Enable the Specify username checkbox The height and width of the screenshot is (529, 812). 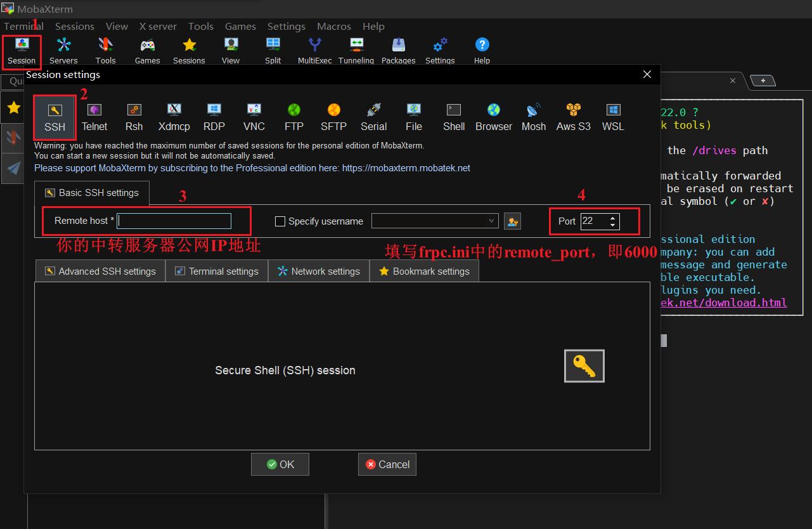280,221
